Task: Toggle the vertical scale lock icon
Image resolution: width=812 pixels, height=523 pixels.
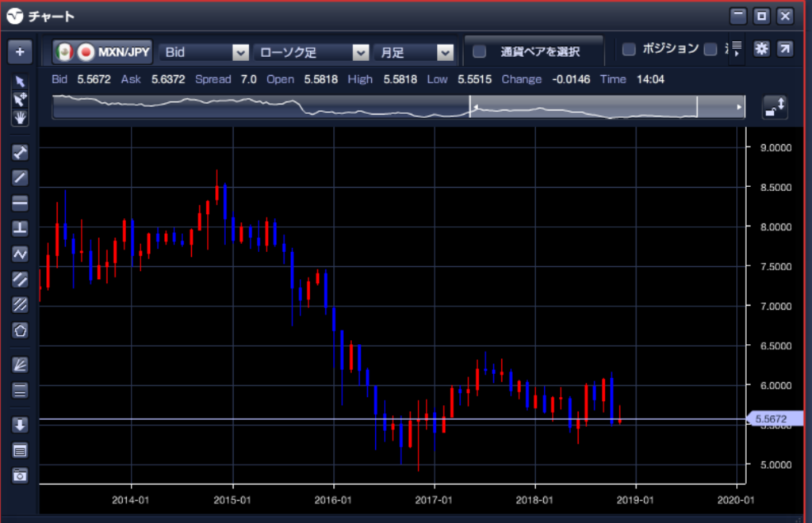Action: click(776, 107)
